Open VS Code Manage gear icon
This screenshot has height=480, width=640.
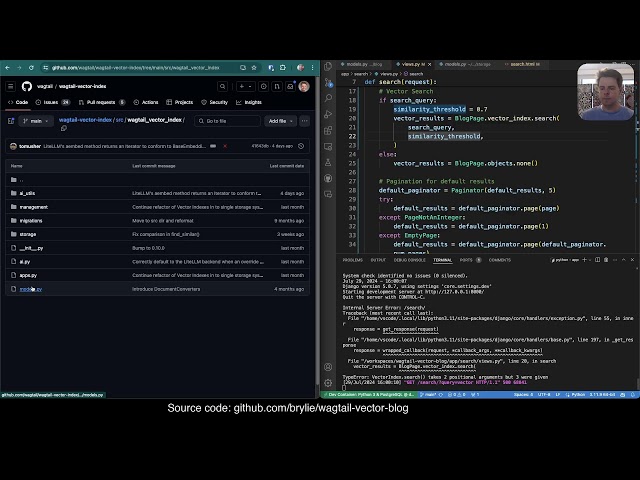(x=328, y=383)
